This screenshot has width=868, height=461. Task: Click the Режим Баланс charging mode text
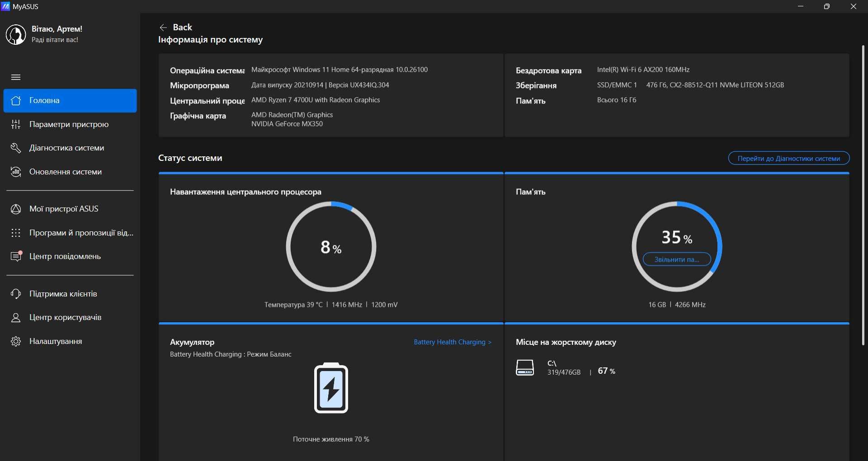click(x=269, y=354)
